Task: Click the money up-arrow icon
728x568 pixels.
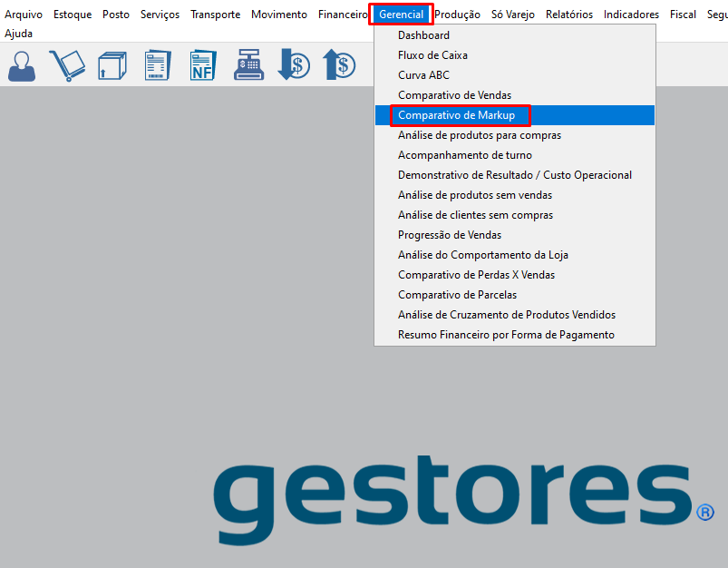Action: click(339, 66)
